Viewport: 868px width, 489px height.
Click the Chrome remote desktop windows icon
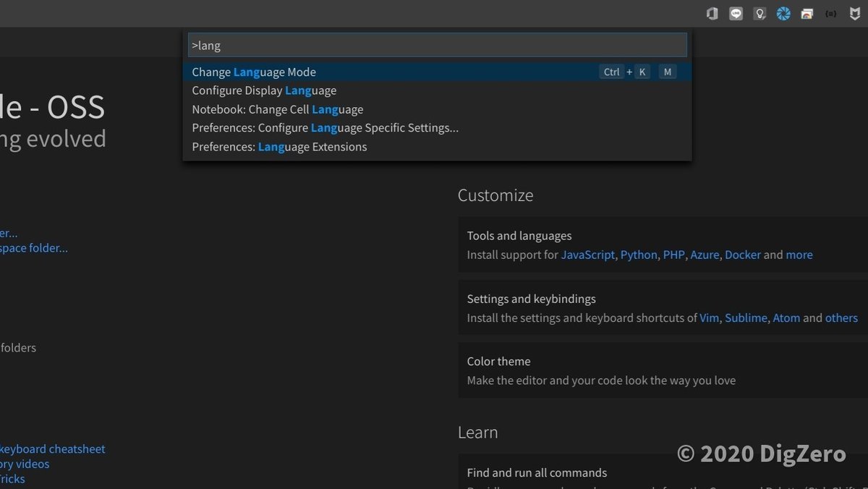[807, 13]
